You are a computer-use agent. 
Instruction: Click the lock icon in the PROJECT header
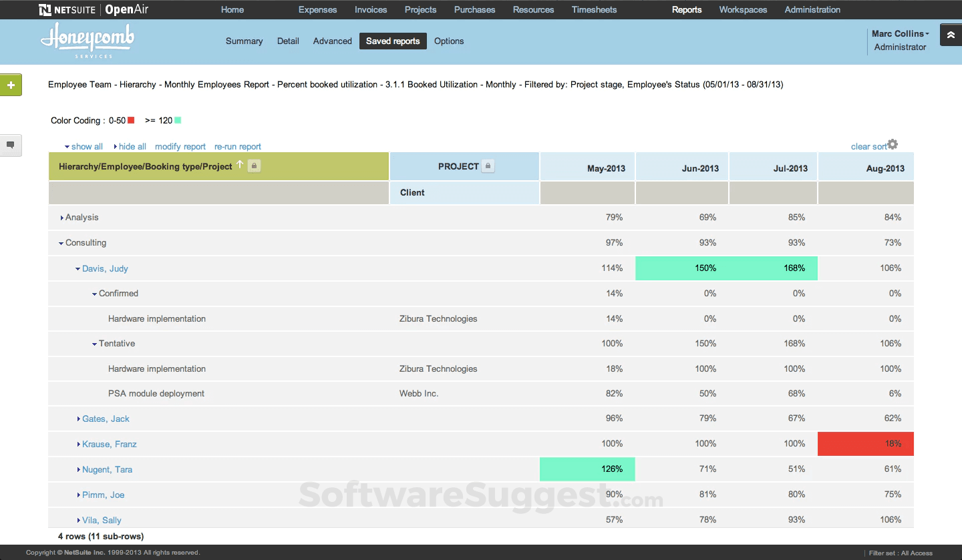tap(488, 166)
